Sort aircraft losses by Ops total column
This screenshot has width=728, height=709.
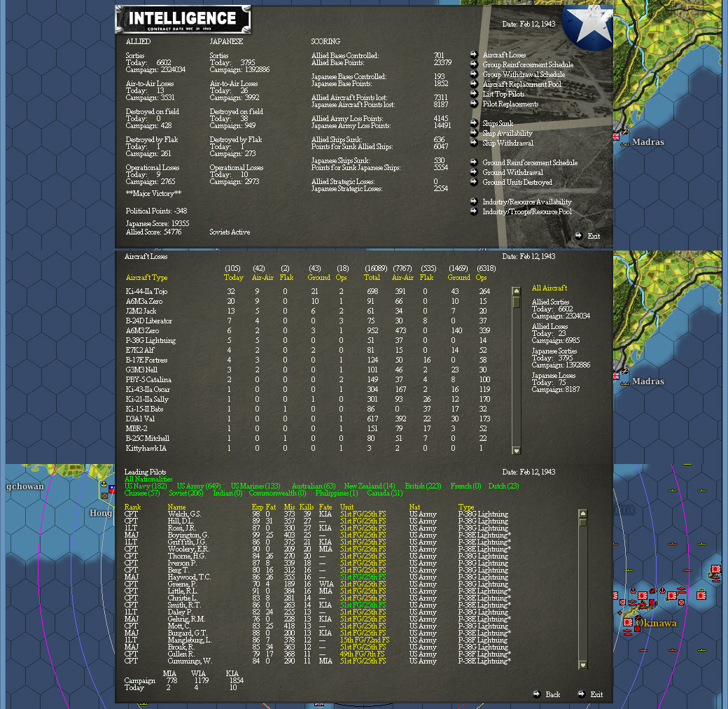tap(481, 277)
